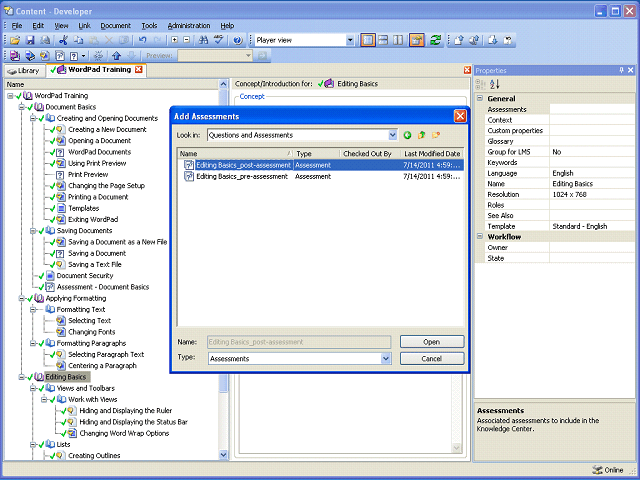Open Find with the binoculars icon
The height and width of the screenshot is (480, 640).
coord(203,40)
